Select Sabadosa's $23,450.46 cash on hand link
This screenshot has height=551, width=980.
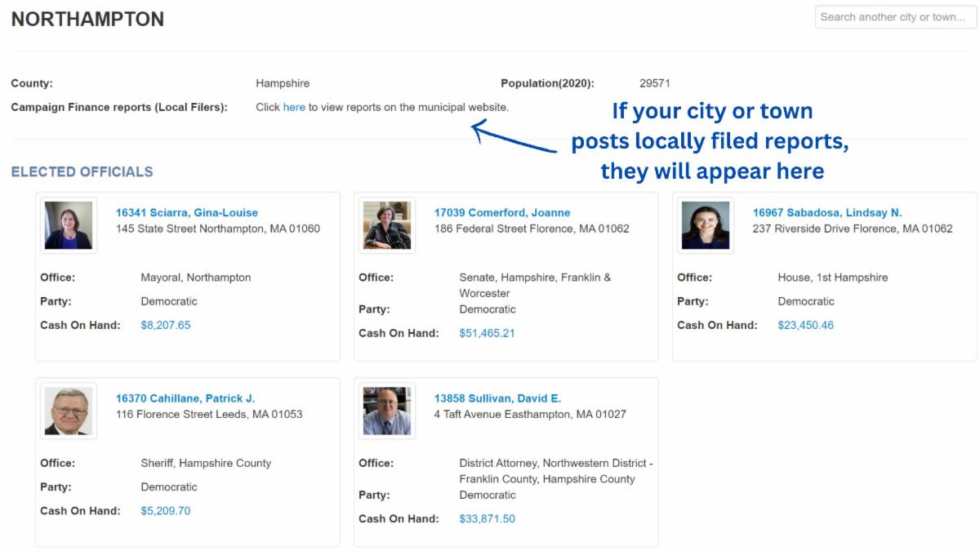click(805, 325)
